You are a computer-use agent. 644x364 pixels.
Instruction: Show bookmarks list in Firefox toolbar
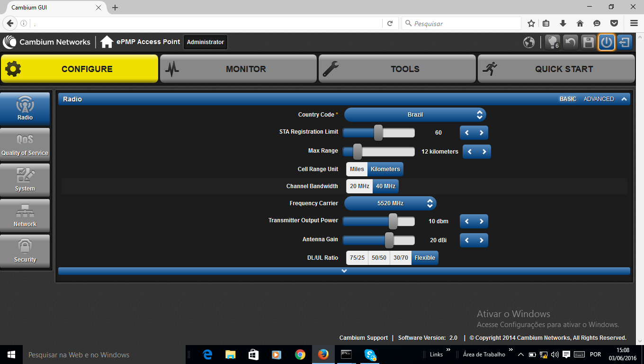(546, 23)
